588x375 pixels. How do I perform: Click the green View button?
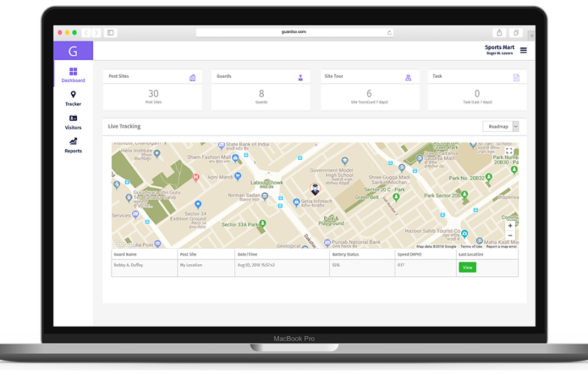(467, 267)
